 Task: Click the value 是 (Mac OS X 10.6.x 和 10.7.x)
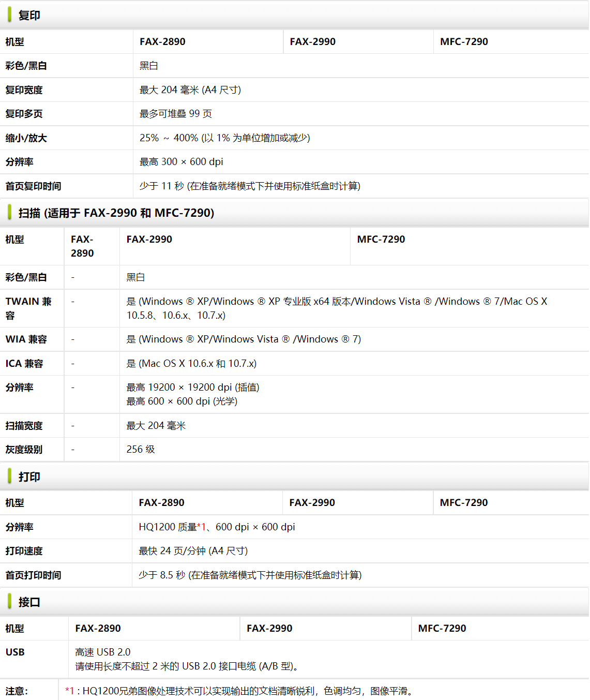(192, 364)
